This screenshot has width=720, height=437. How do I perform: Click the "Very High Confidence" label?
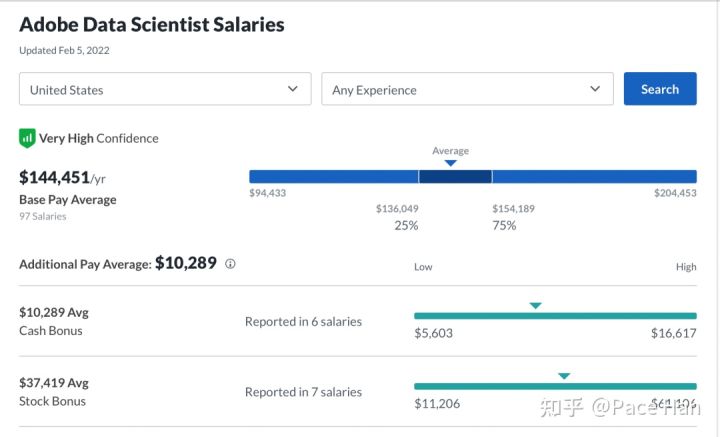99,138
